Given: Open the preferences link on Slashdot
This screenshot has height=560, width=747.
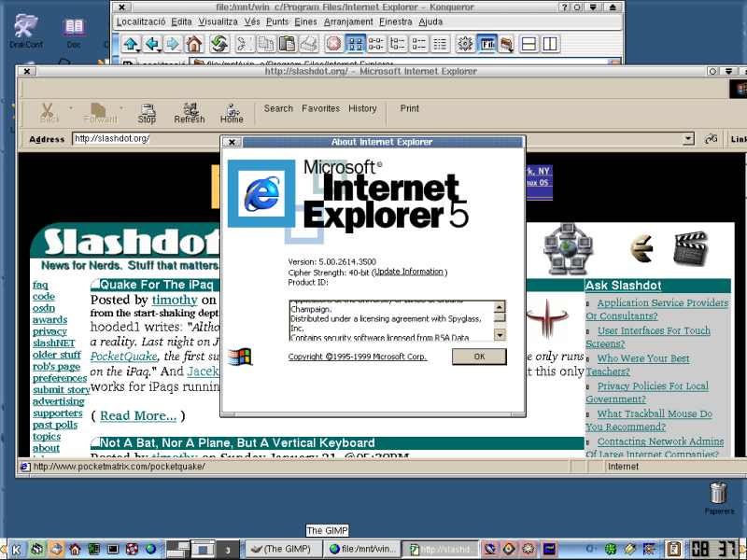Looking at the screenshot, I should [60, 378].
